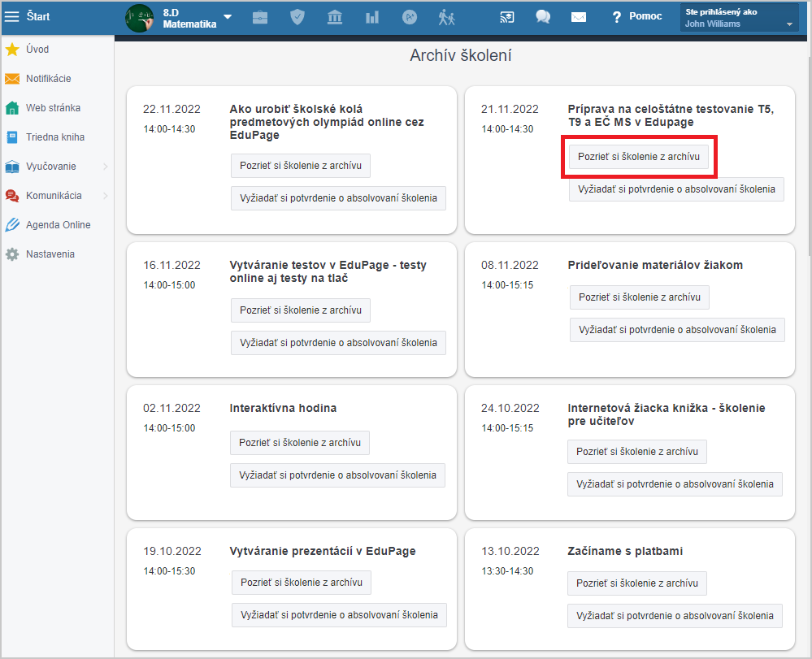Request certificate for 21.11.2022 testing training
The image size is (812, 659).
pyautogui.click(x=676, y=189)
